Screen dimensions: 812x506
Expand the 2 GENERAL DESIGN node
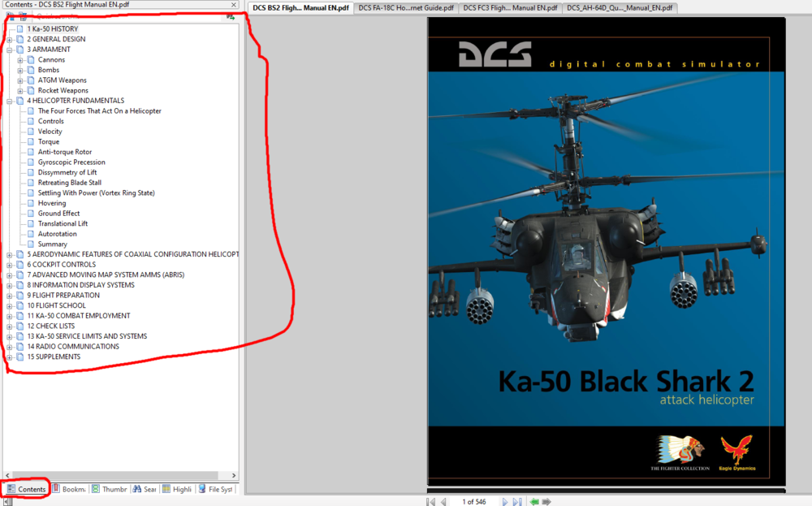[9, 39]
